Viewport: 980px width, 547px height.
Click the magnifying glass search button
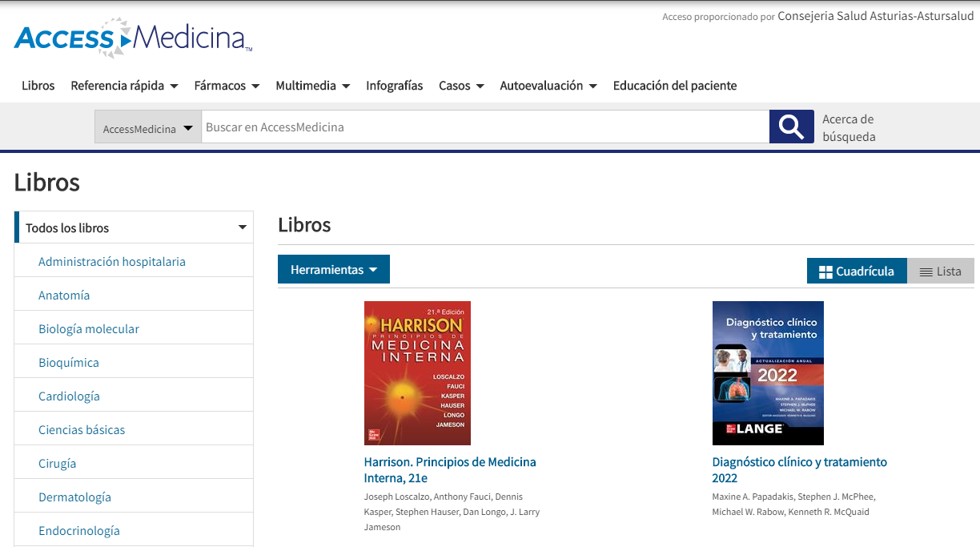[x=791, y=127]
